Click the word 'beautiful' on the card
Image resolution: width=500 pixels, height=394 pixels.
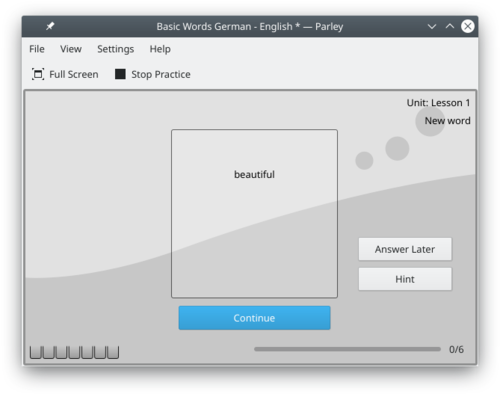pyautogui.click(x=254, y=174)
